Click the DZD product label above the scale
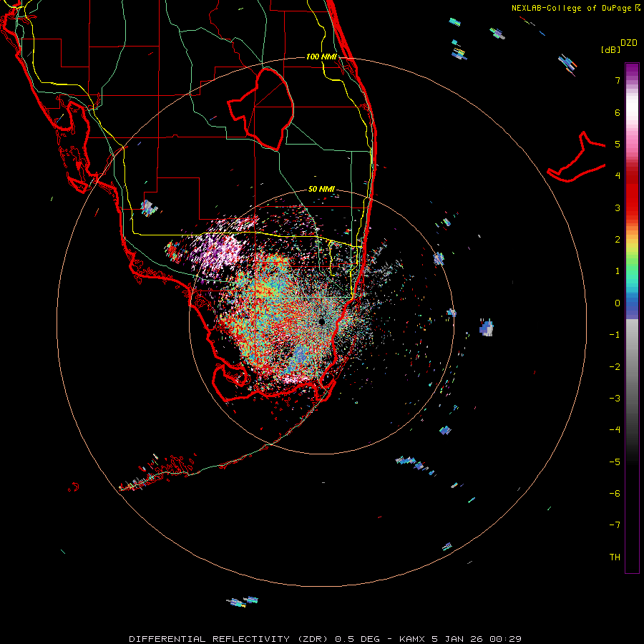The width and height of the screenshot is (644, 644). coord(629,43)
